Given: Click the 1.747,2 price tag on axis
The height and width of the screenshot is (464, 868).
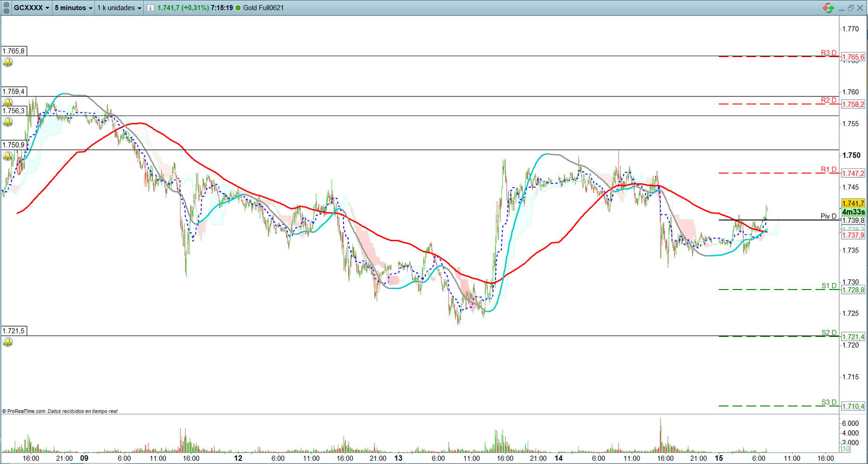Looking at the screenshot, I should [x=853, y=174].
